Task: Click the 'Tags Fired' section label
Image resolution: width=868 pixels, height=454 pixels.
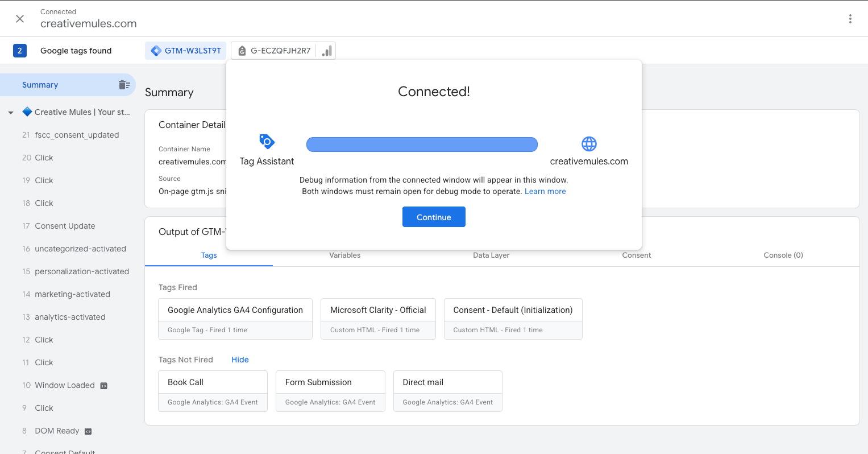Action: (178, 287)
